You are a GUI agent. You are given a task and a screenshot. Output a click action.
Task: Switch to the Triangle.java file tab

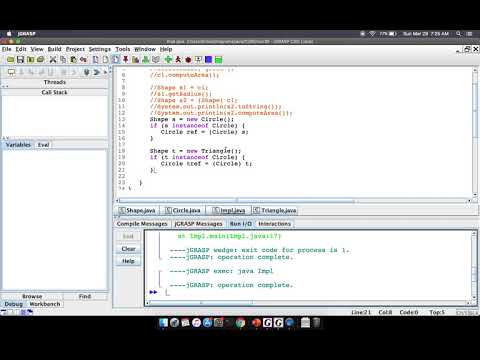[x=275, y=210]
